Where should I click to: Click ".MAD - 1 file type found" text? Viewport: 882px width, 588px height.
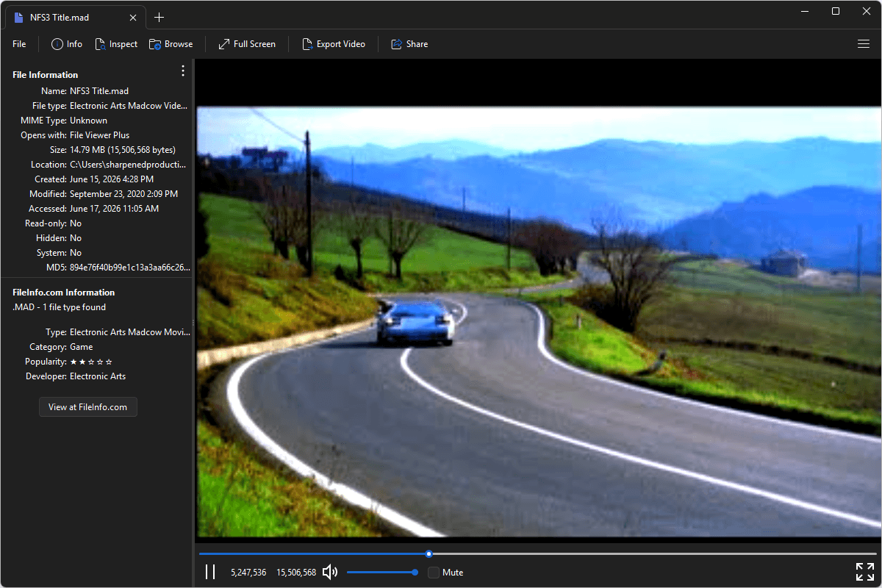tap(60, 307)
